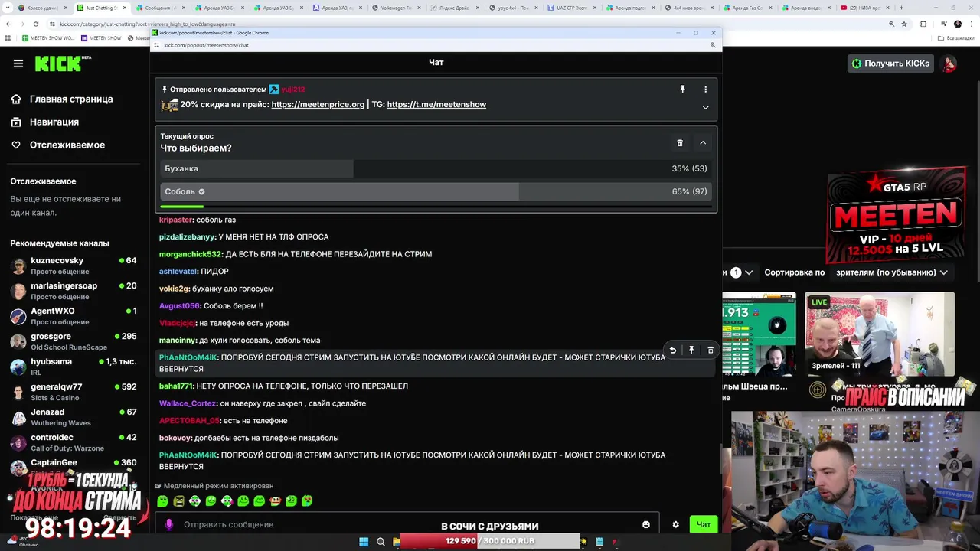The width and height of the screenshot is (980, 551).
Task: Go to Главная страница in sidebar
Action: pyautogui.click(x=62, y=99)
